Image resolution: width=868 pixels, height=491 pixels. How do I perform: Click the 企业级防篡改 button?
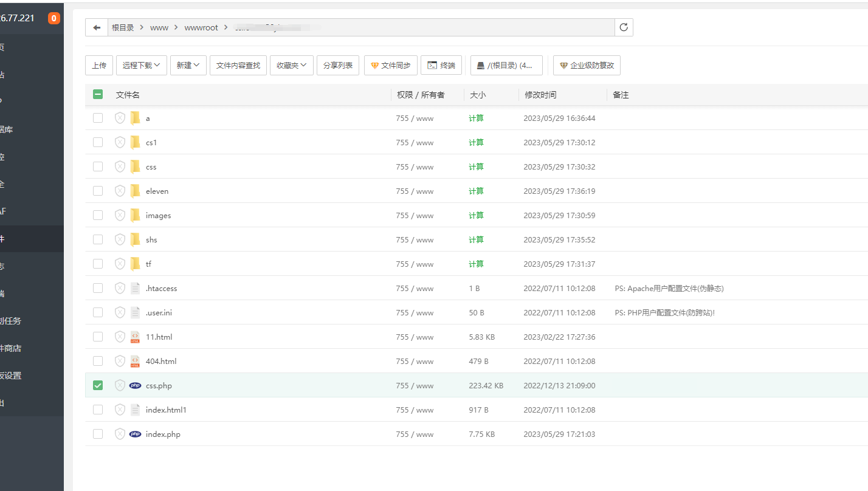[x=587, y=65]
